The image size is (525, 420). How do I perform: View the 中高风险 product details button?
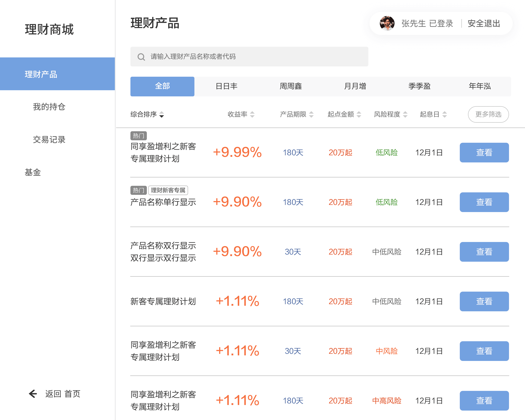[484, 401]
